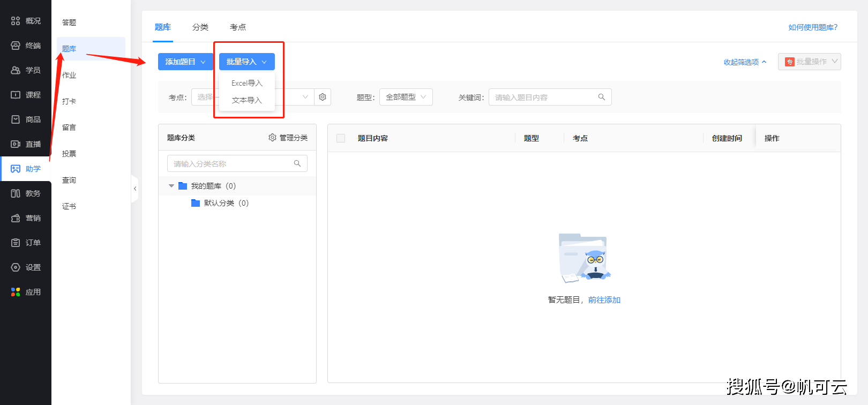Click the 请输入分类名称 search field
This screenshot has width=868, height=405.
click(237, 163)
